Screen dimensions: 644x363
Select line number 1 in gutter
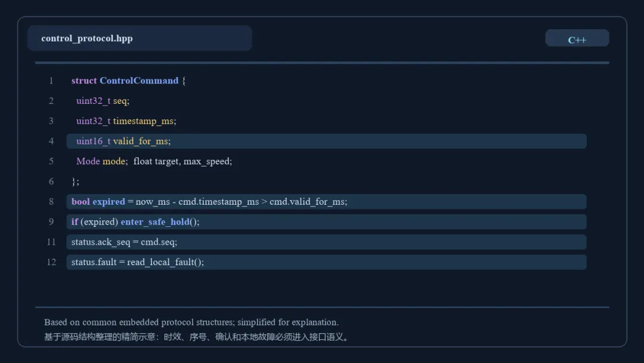click(51, 81)
